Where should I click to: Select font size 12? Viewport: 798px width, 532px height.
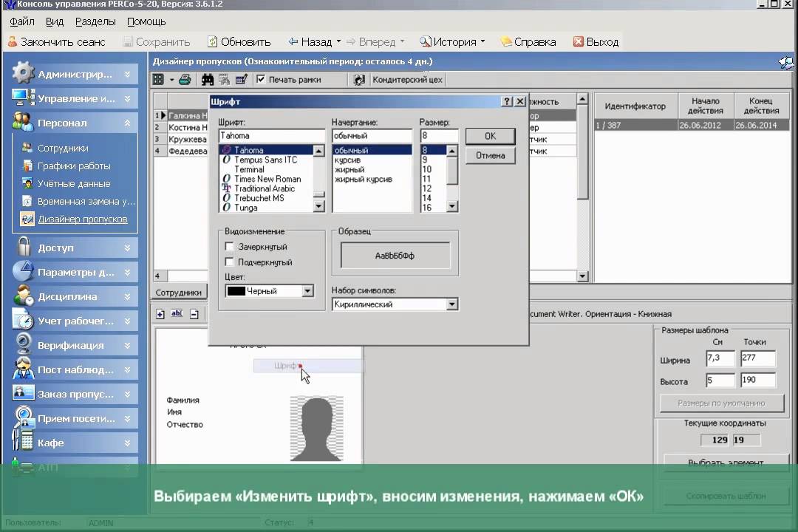(426, 188)
